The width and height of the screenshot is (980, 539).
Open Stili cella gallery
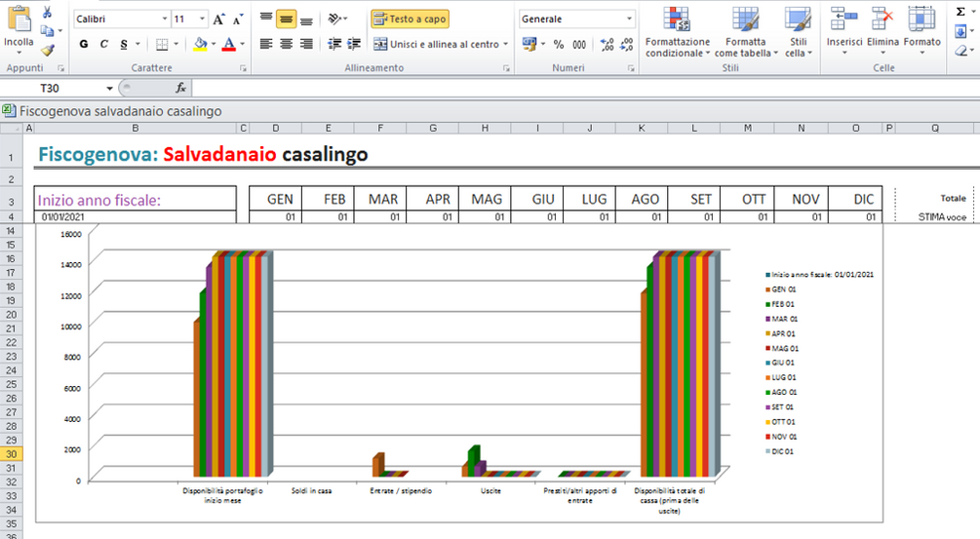[x=798, y=32]
